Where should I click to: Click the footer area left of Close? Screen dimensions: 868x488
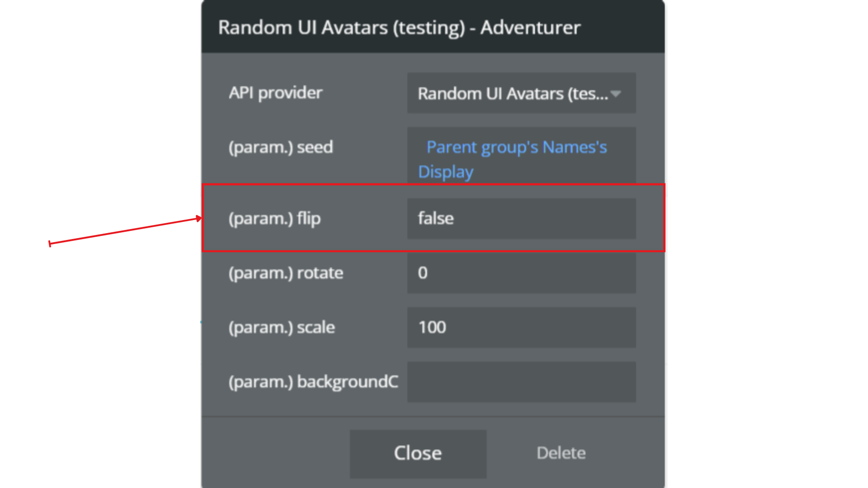(276, 453)
